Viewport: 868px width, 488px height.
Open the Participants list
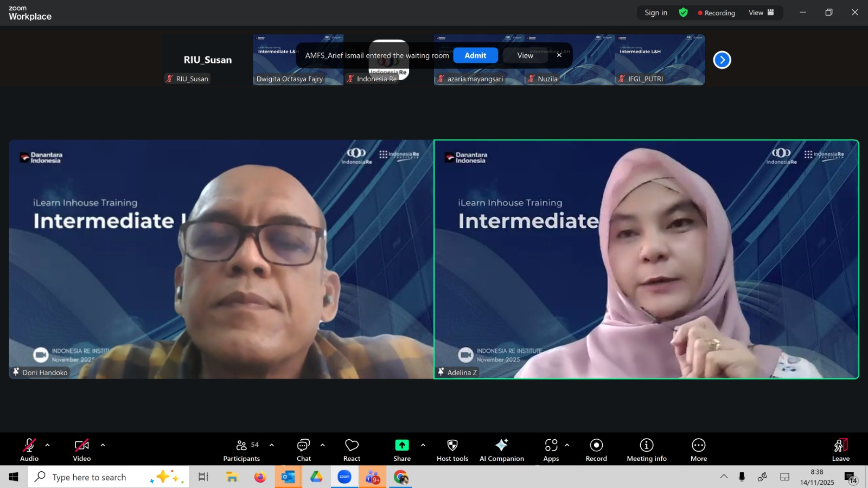[x=241, y=450]
